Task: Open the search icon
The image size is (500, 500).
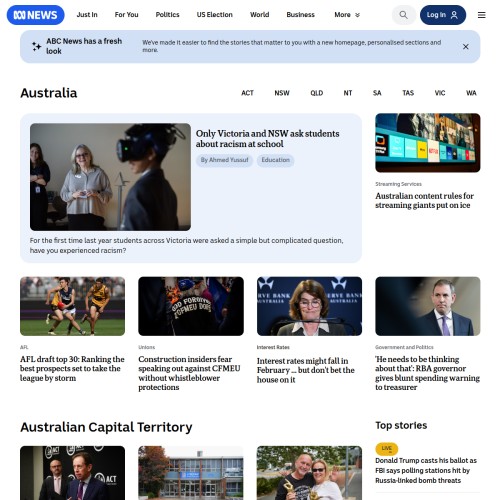Action: [x=403, y=15]
